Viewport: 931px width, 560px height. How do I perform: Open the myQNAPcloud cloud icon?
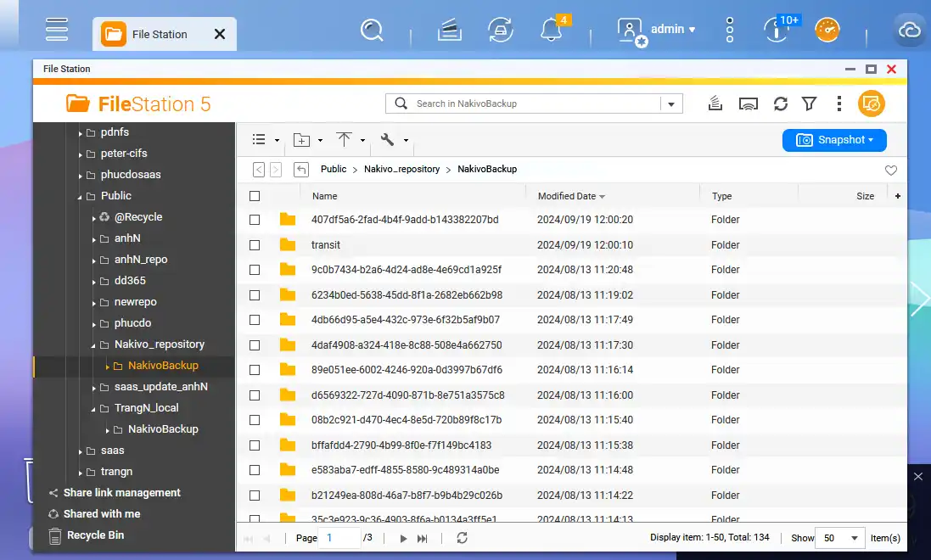coord(909,30)
